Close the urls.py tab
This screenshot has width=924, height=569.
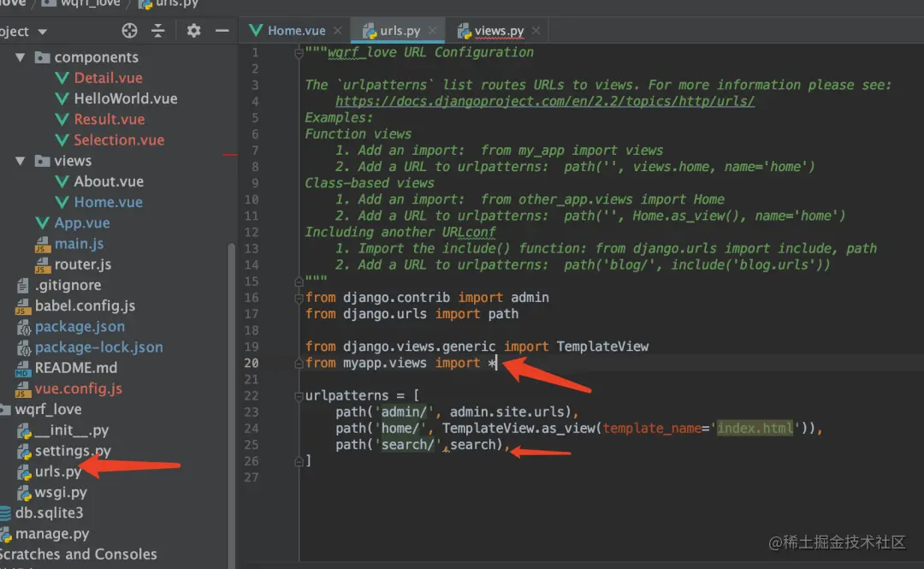click(x=433, y=31)
